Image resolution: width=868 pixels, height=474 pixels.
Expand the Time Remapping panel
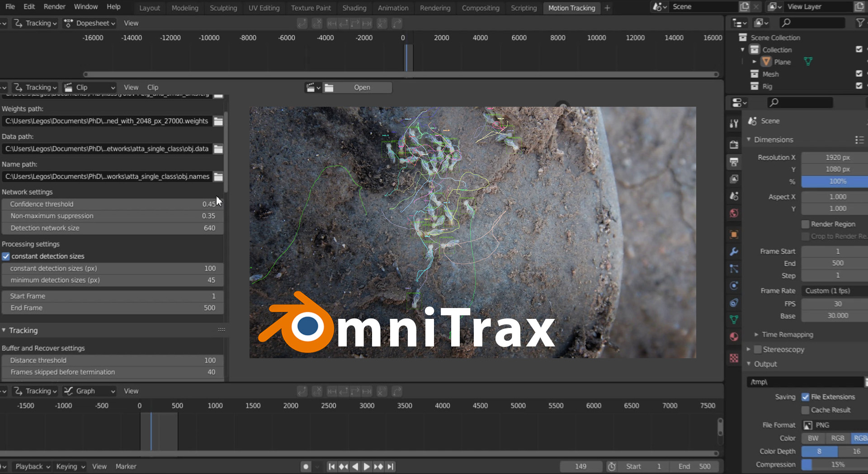click(756, 335)
